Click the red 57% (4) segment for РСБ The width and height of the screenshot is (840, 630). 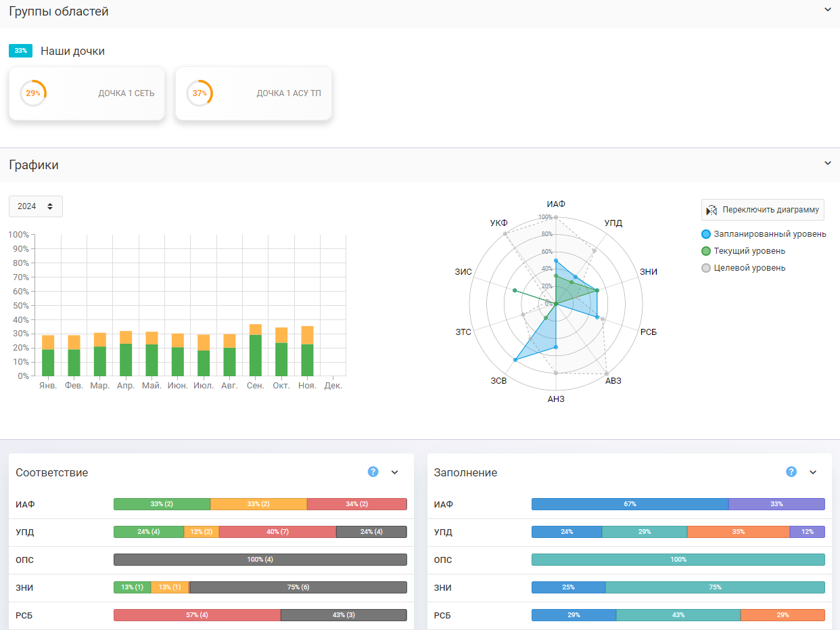pos(197,615)
